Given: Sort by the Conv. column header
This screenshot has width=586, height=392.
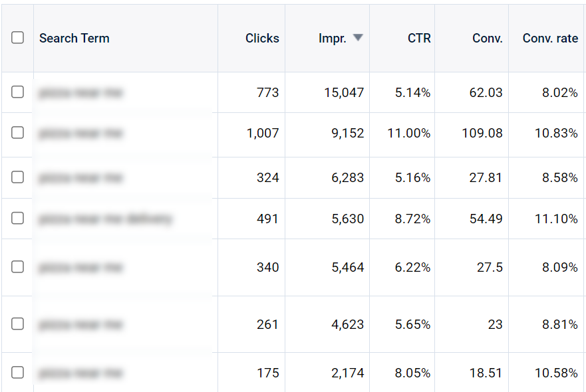Looking at the screenshot, I should coord(487,38).
